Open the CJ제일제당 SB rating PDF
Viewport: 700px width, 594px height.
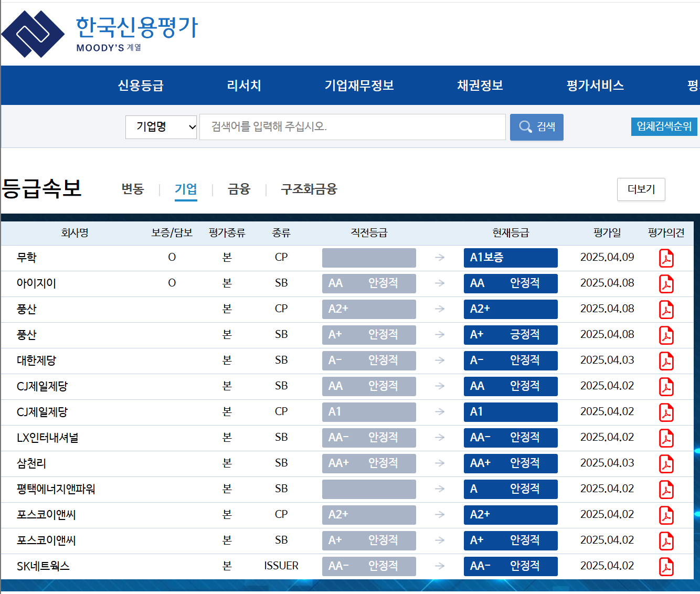666,386
